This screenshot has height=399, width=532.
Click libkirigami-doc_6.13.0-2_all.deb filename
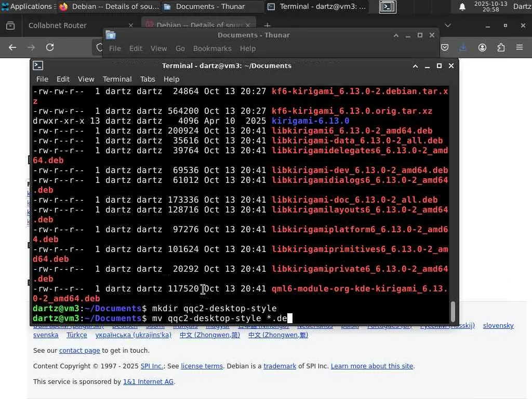tap(354, 200)
